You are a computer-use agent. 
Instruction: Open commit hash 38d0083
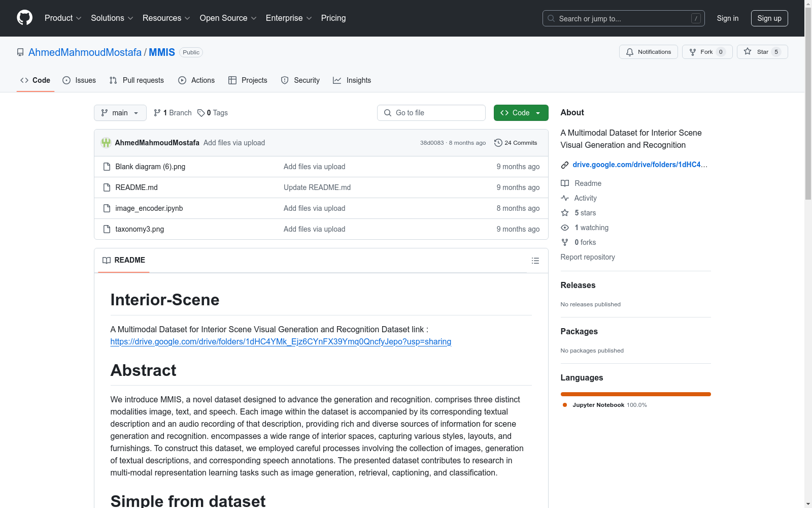[432, 143]
